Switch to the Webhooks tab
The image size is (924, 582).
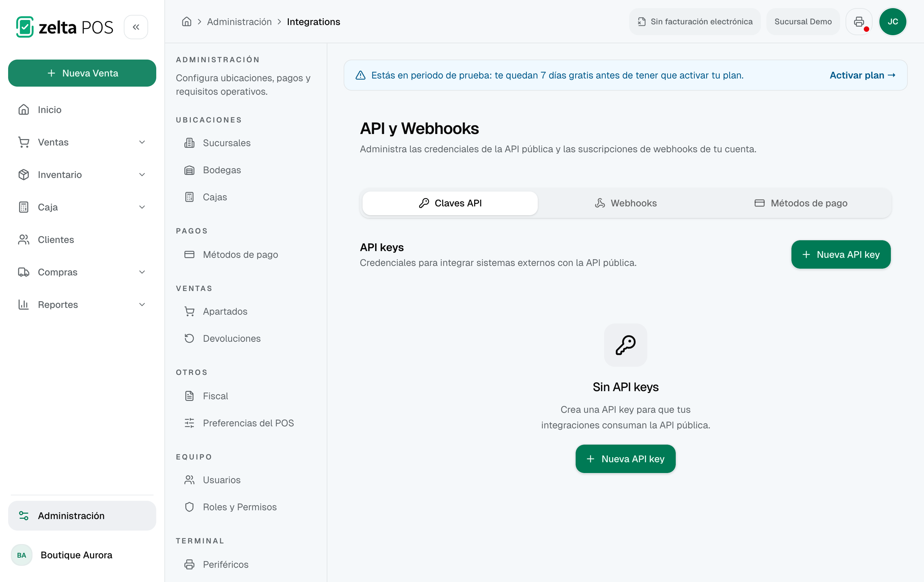click(x=625, y=203)
